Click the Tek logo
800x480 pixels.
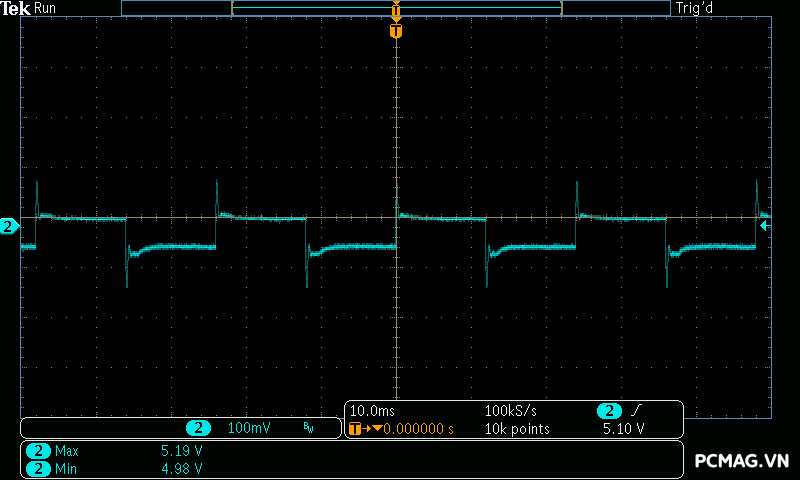point(17,8)
